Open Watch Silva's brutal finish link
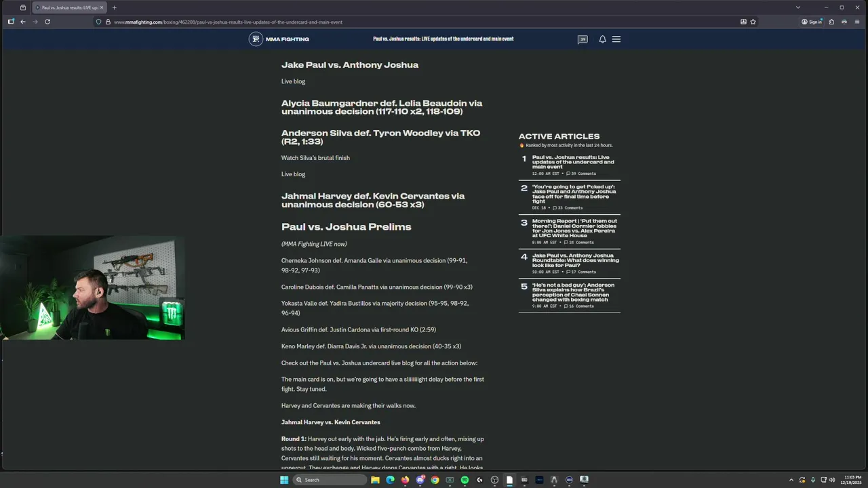The height and width of the screenshot is (488, 868). tap(315, 158)
